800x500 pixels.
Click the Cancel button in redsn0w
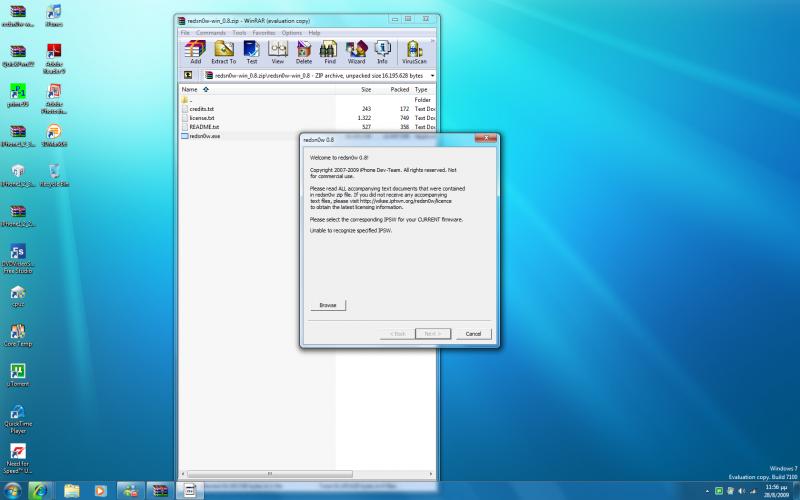click(x=473, y=334)
